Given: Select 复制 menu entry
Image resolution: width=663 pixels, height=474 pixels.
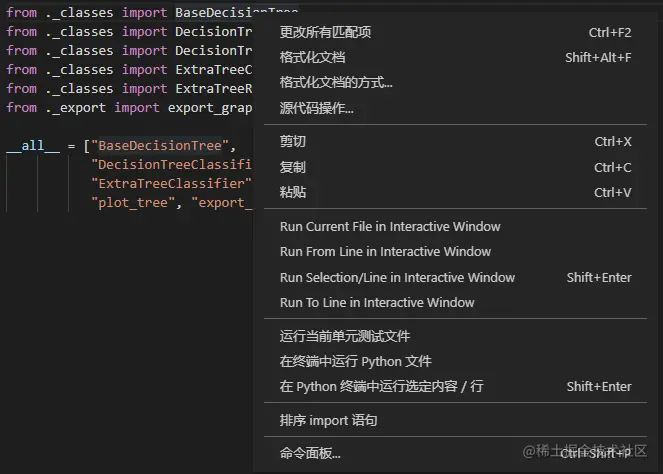Looking at the screenshot, I should click(455, 167).
